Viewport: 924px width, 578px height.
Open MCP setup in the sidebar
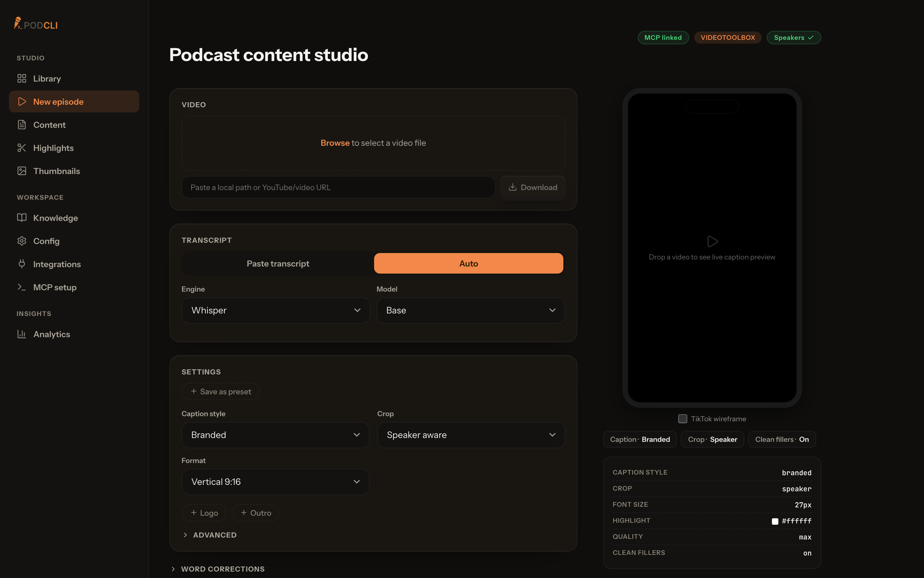click(74, 287)
